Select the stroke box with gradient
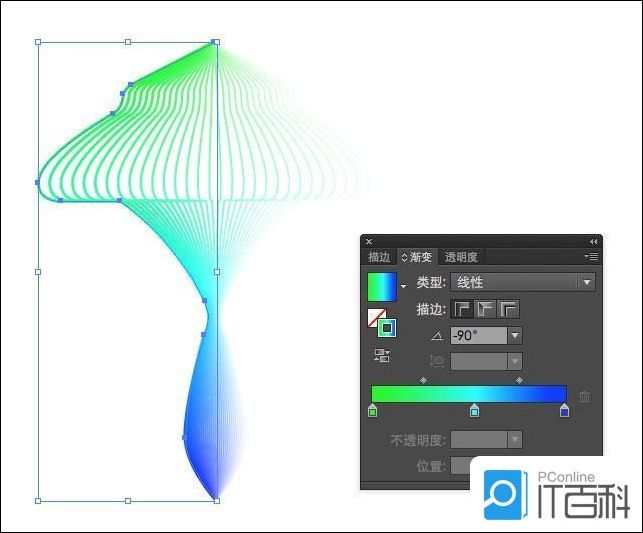The width and height of the screenshot is (643, 533). 387,328
